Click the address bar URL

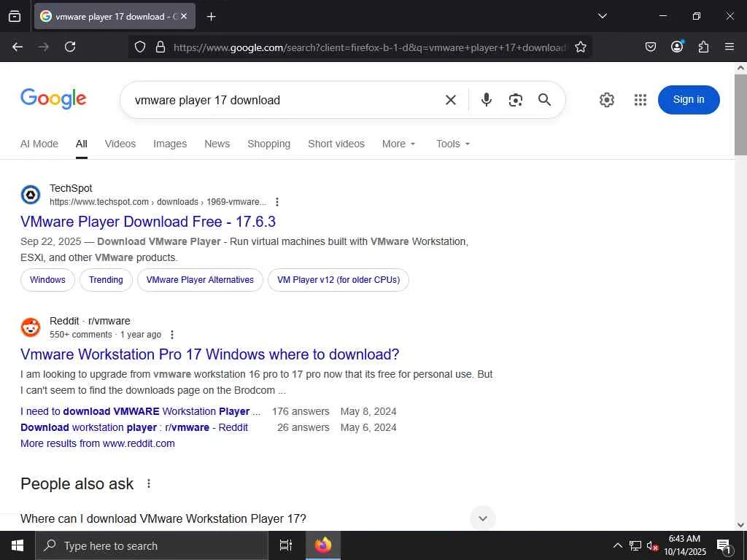(x=370, y=47)
